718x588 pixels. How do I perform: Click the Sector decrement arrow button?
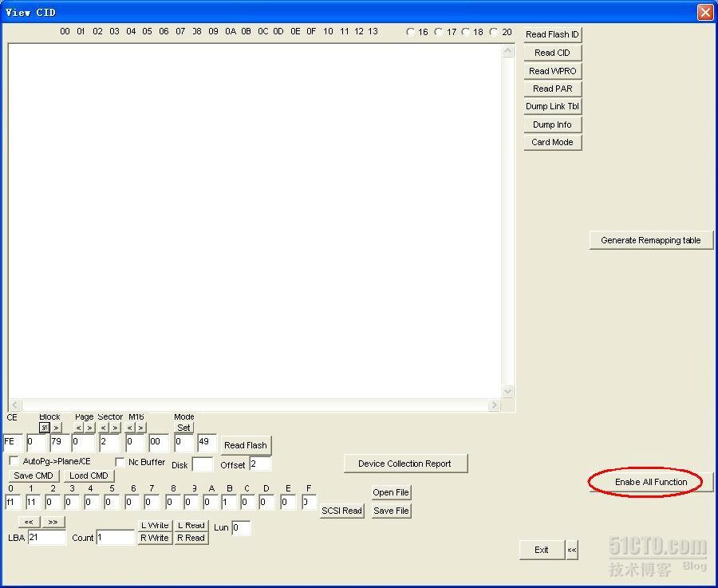(104, 428)
